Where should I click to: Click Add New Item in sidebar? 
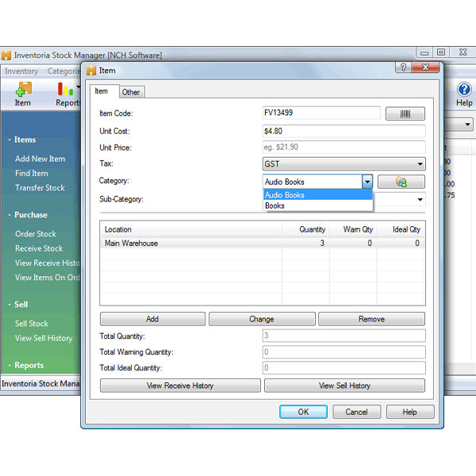coord(40,159)
